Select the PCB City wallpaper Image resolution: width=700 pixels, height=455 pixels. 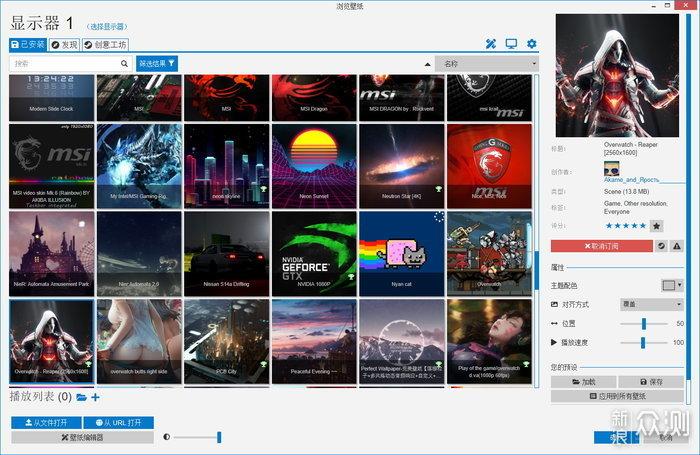pyautogui.click(x=226, y=341)
